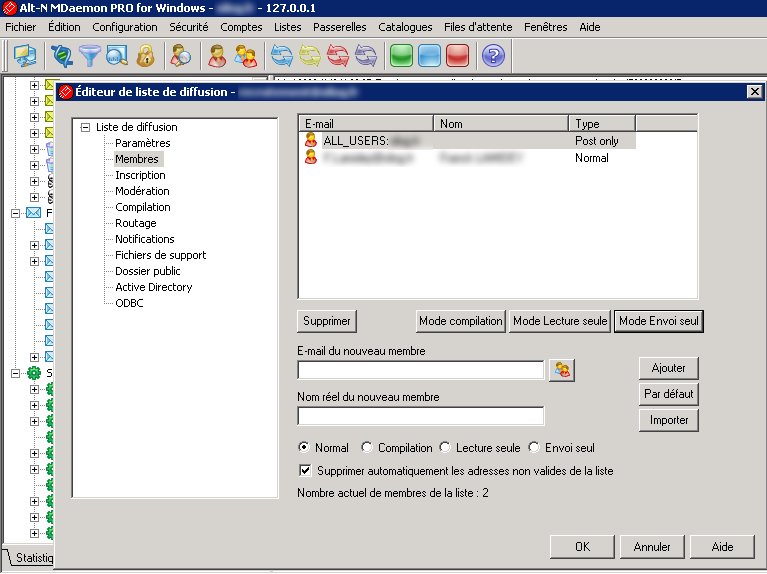The width and height of the screenshot is (767, 574).
Task: Confirm the dialog with OK
Action: (x=582, y=547)
